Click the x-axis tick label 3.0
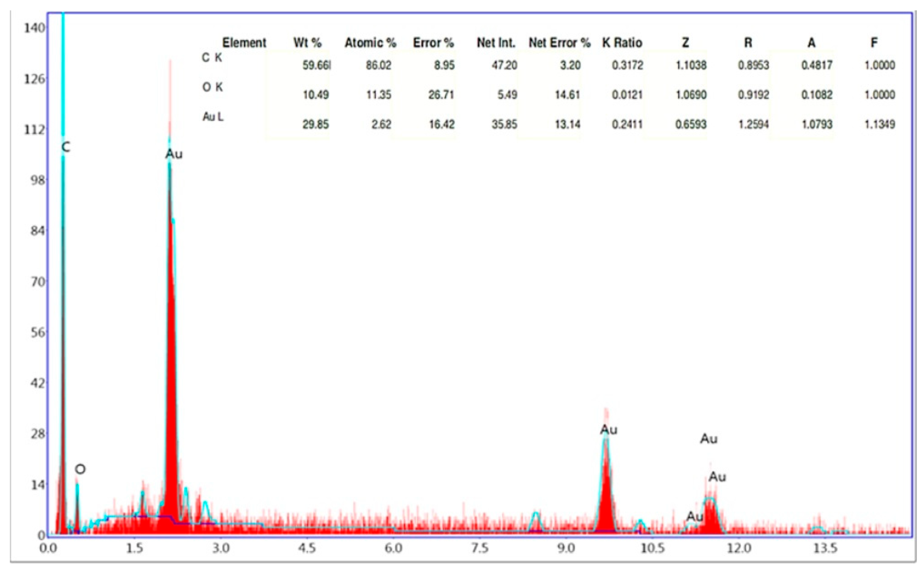The image size is (924, 569). pos(221,548)
